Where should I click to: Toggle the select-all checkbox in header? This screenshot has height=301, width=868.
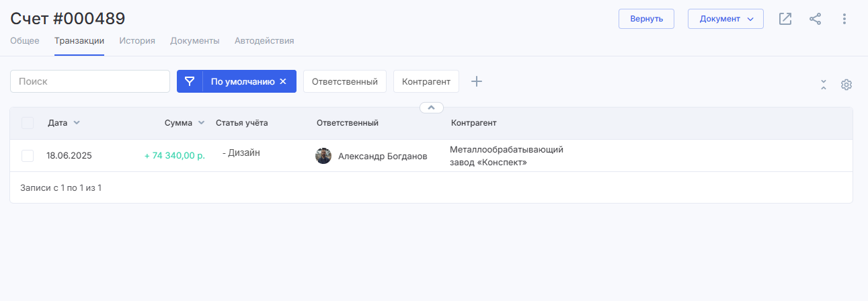pyautogui.click(x=28, y=123)
